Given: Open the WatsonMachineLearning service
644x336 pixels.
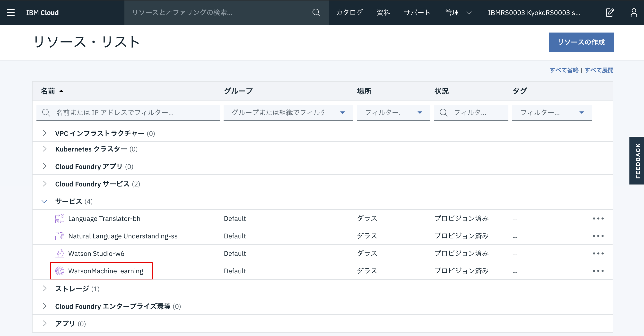Looking at the screenshot, I should click(106, 271).
